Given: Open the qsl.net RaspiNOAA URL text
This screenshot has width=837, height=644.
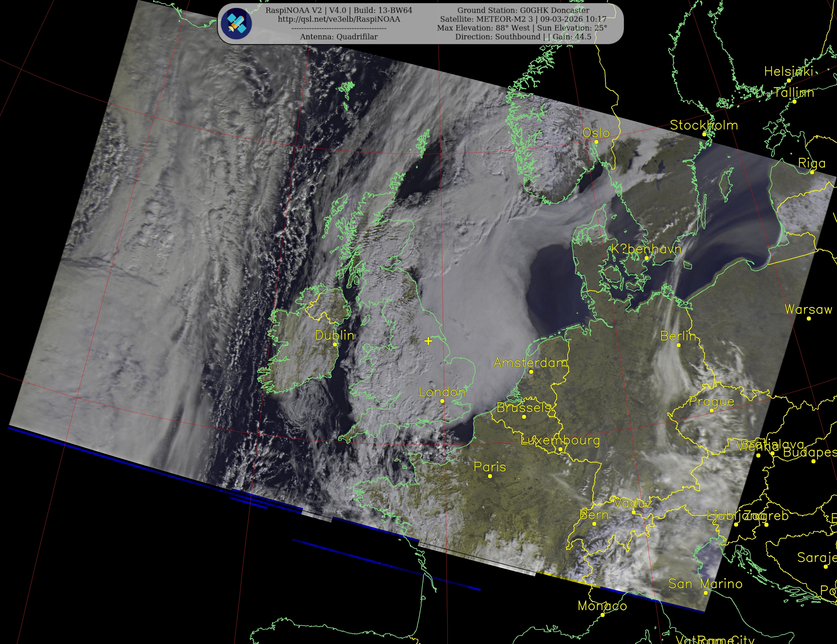Looking at the screenshot, I should tap(339, 19).
